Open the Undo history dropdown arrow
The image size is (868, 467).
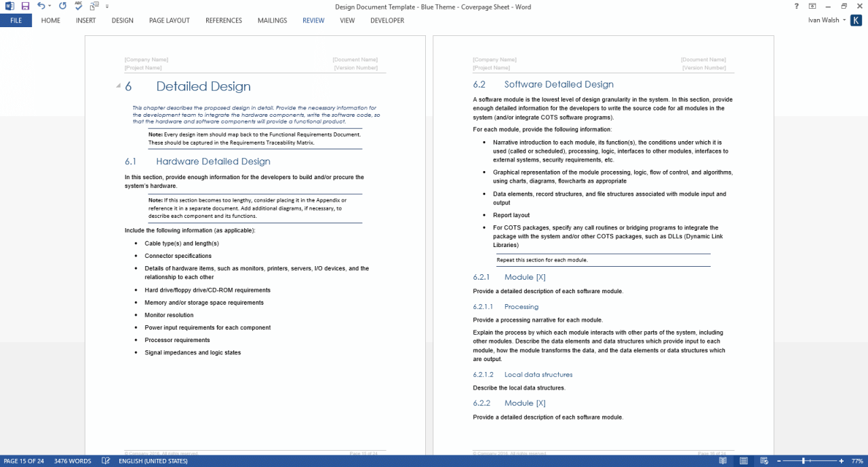pyautogui.click(x=50, y=5)
